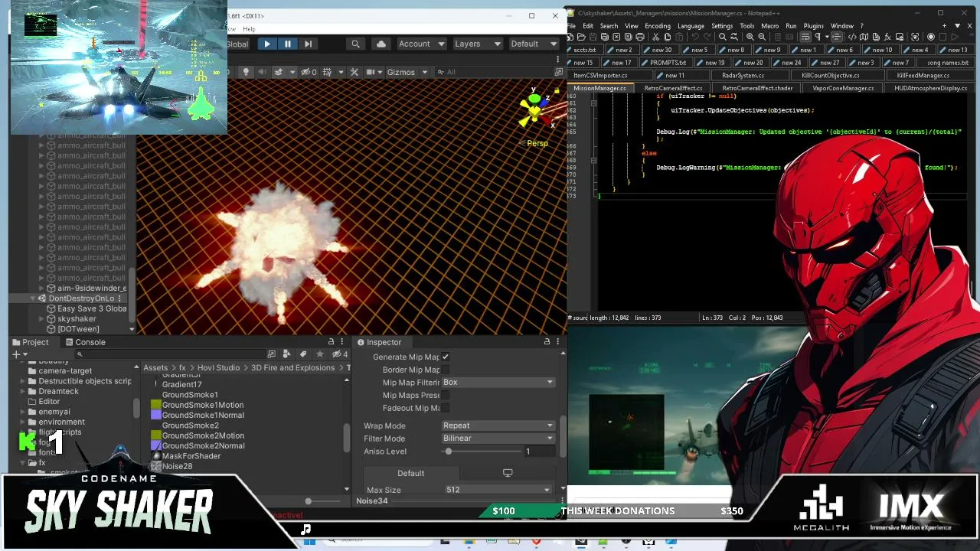Image resolution: width=980 pixels, height=551 pixels.
Task: Toggle Mip Maps Preserve Coverage checkbox
Action: (x=445, y=395)
